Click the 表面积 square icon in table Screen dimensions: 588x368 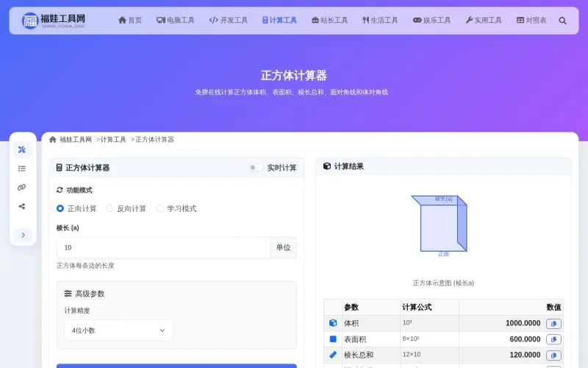click(x=333, y=339)
